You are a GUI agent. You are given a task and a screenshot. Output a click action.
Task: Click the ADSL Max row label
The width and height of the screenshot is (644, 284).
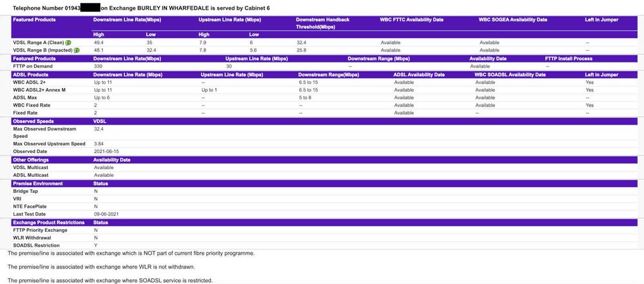[x=26, y=97]
